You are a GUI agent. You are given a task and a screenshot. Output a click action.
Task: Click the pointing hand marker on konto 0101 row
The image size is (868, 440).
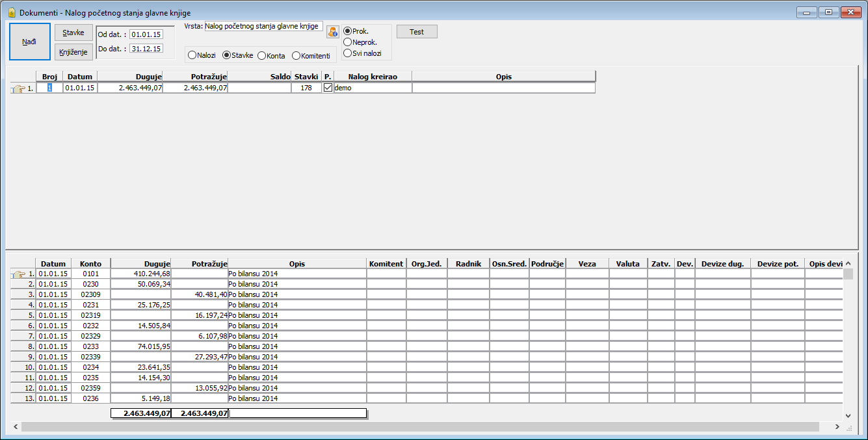point(18,274)
